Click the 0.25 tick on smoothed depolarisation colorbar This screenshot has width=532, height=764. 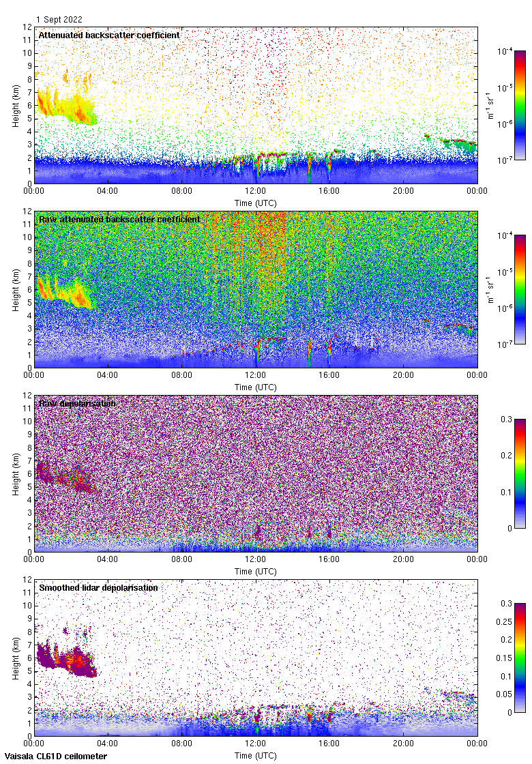(504, 621)
